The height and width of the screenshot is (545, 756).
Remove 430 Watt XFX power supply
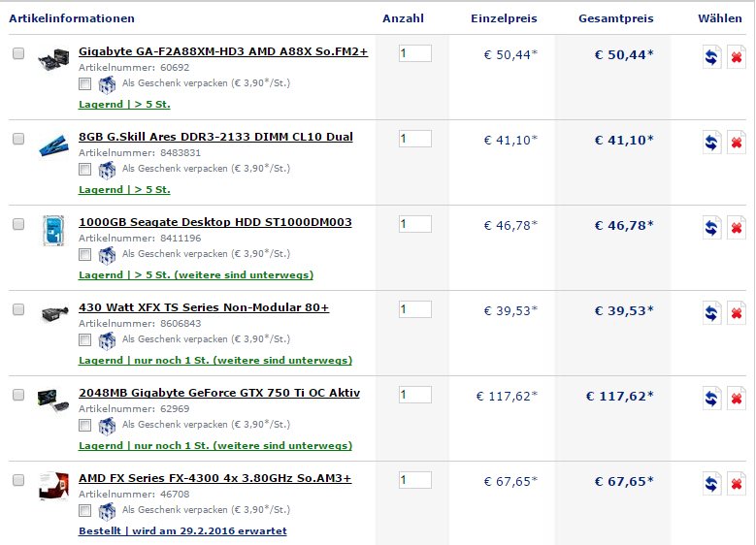(x=737, y=312)
